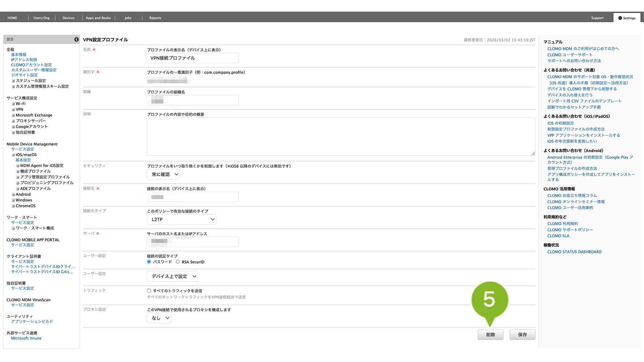Click the 削除 delete button
The height and width of the screenshot is (362, 644).
(490, 335)
